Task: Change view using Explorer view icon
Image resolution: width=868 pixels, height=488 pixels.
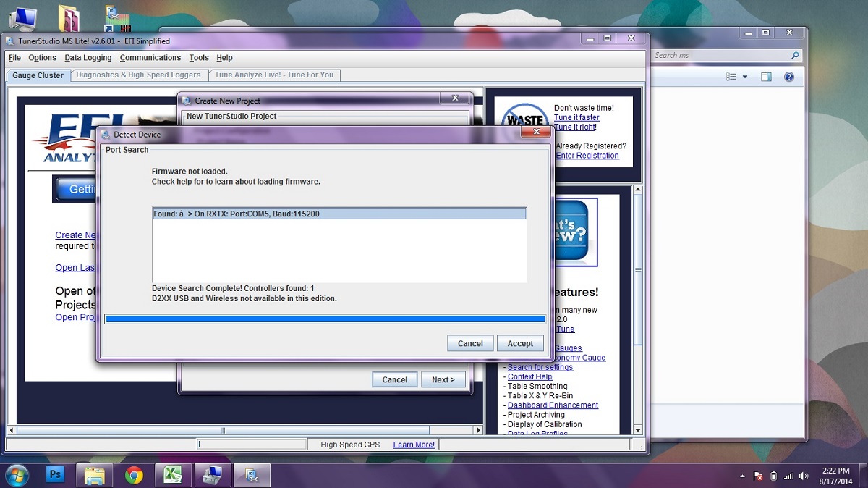Action: [x=731, y=77]
